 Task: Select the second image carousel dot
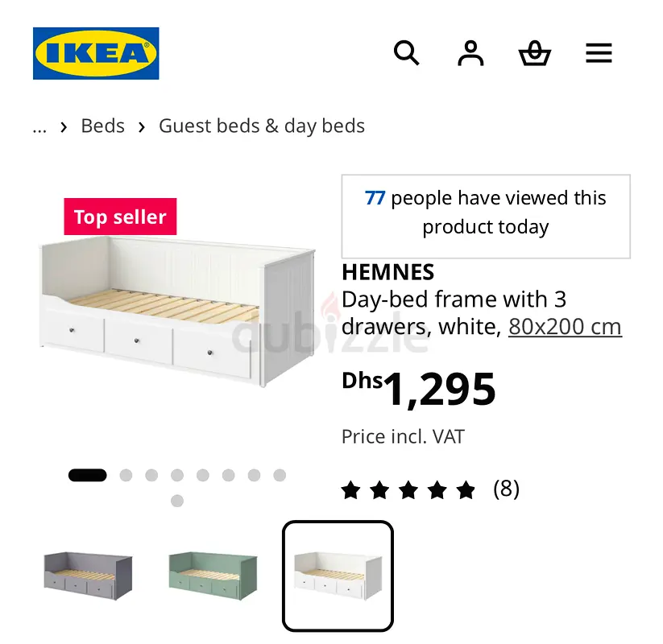click(126, 476)
